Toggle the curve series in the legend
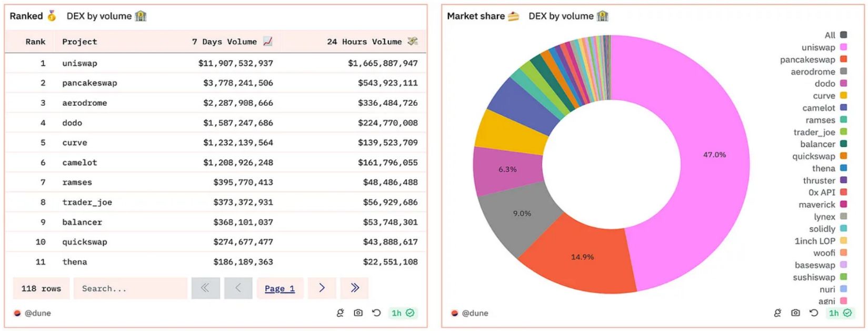Image resolution: width=868 pixels, height=331 pixels. click(x=830, y=96)
